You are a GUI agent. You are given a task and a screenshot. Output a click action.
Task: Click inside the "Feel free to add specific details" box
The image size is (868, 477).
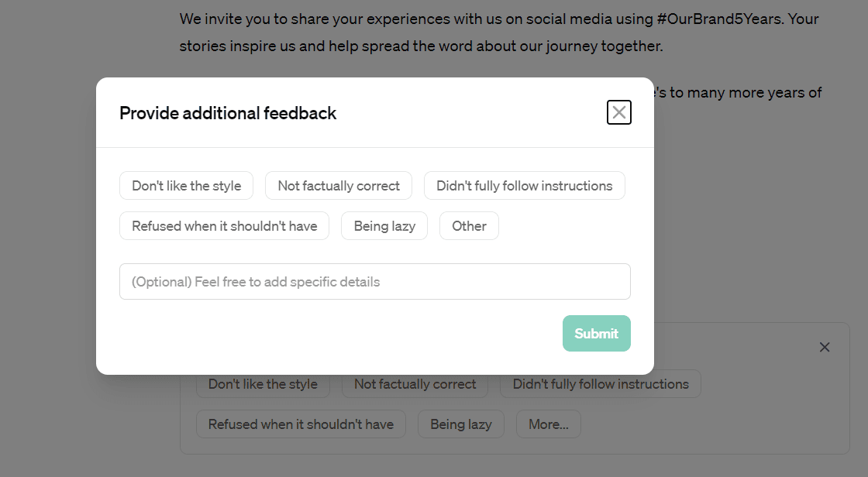click(374, 281)
